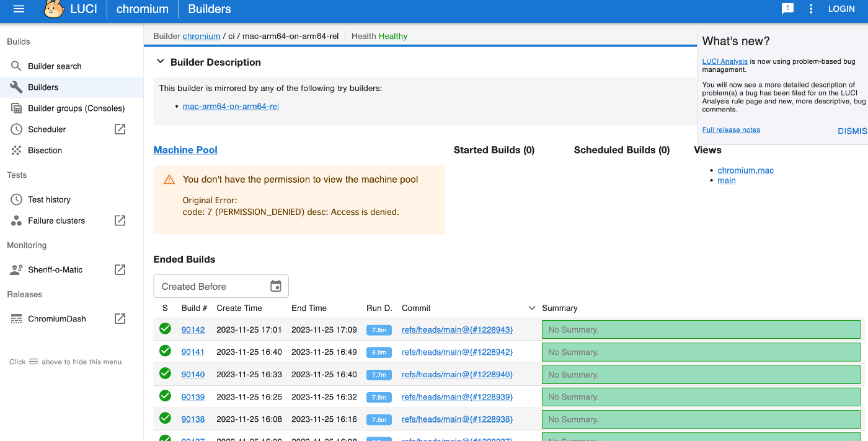The height and width of the screenshot is (441, 868).
Task: Open mac-arm64-on-arm64-rel try builder link
Action: 231,107
